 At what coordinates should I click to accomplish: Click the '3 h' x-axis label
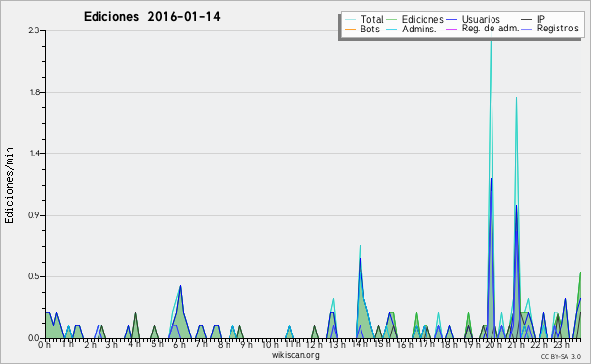[x=112, y=345]
